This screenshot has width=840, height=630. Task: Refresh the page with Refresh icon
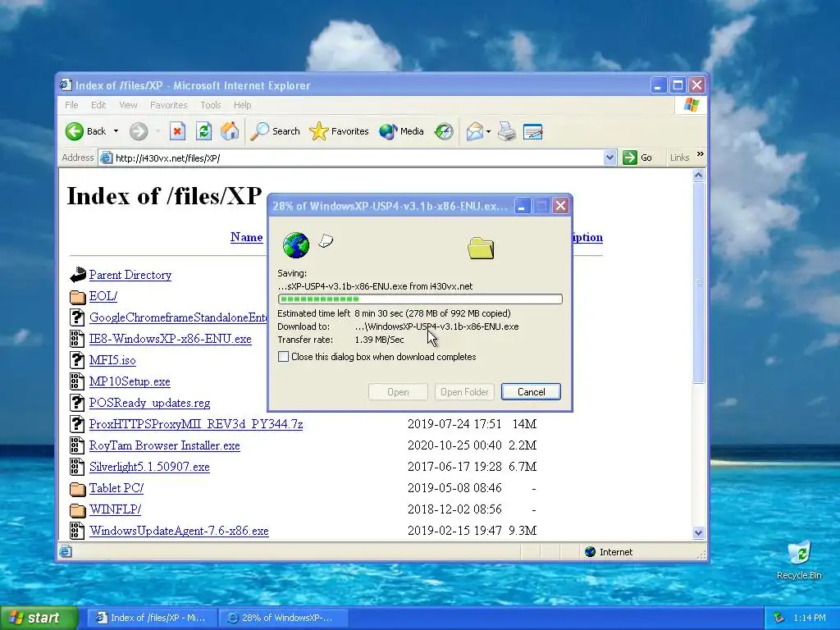tap(203, 131)
